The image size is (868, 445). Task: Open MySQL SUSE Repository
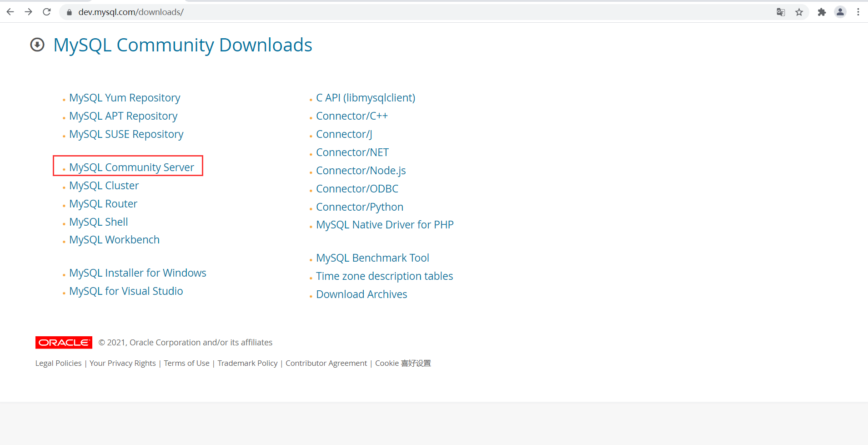[126, 134]
